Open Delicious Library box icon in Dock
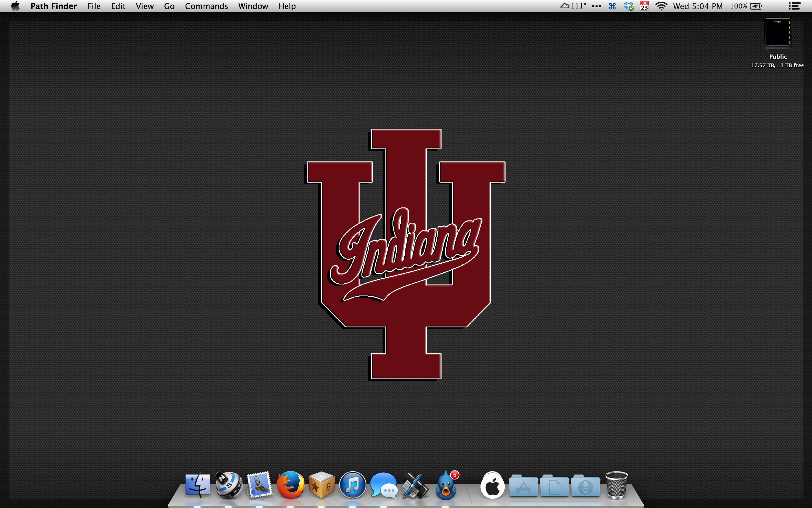 321,485
